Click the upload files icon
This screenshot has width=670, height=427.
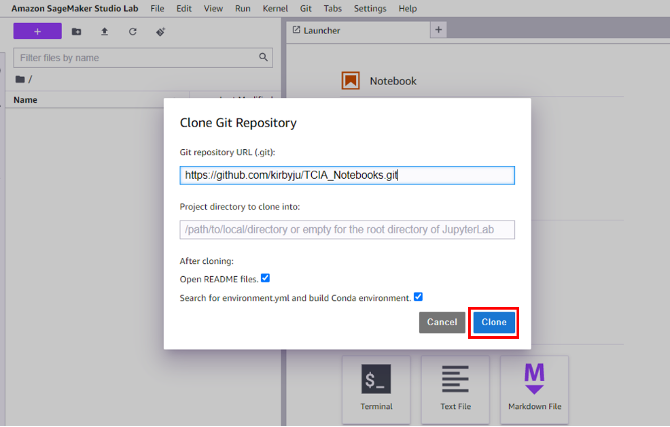(104, 32)
